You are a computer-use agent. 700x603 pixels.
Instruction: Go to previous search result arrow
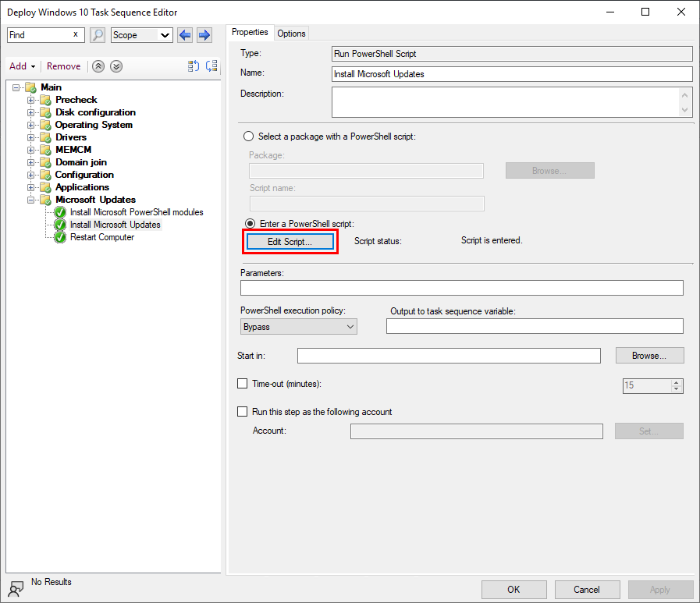tap(185, 35)
